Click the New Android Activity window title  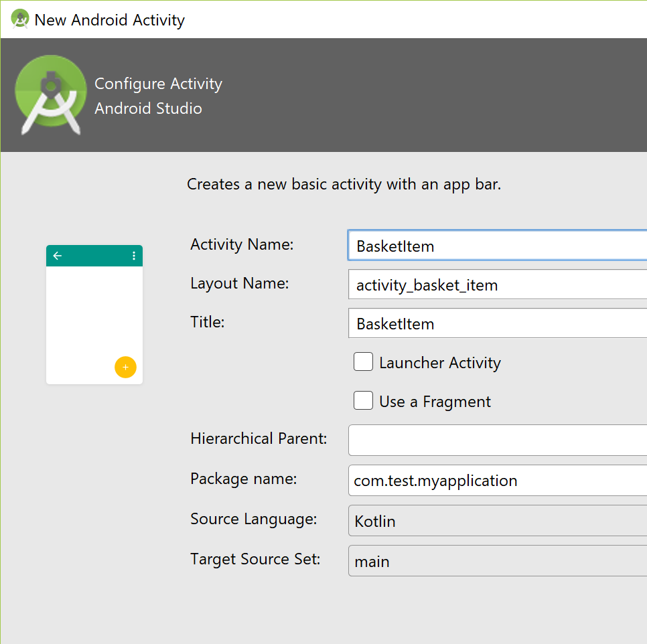coord(109,20)
